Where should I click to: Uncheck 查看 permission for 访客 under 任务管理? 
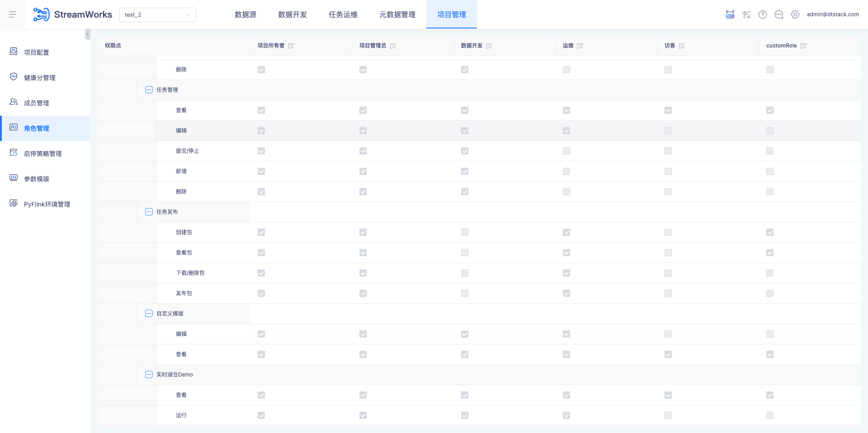coord(668,110)
